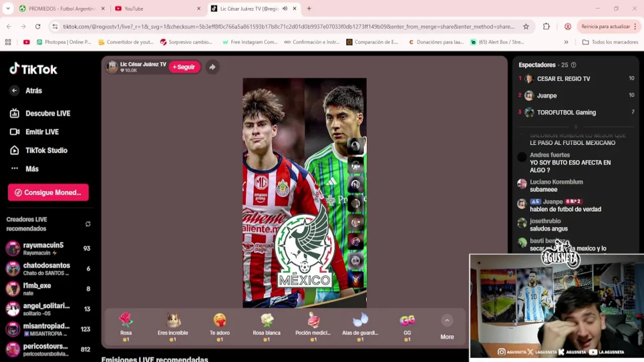Click the Espectadores info icon
The width and height of the screenshot is (644, 362).
coord(574,65)
